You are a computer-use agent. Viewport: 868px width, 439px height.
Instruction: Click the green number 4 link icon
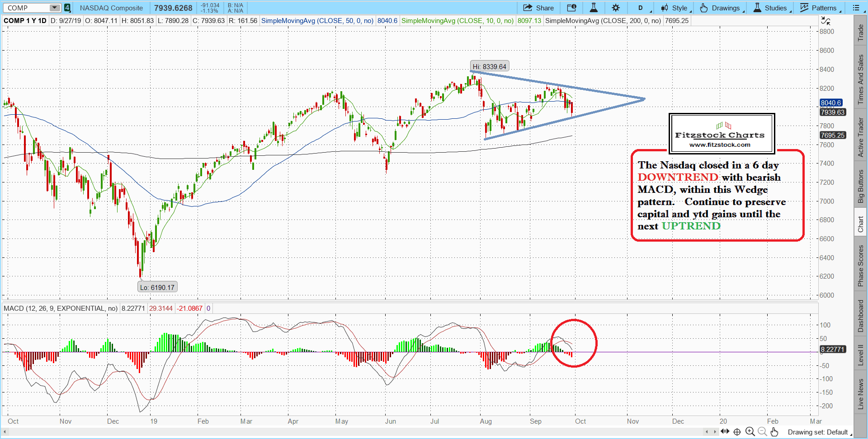(67, 8)
